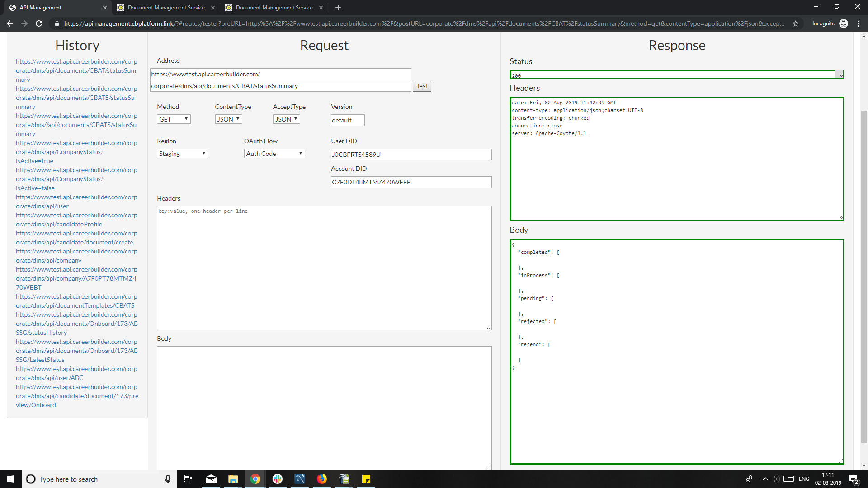
Task: Open the OAuth Flow dropdown
Action: [274, 153]
